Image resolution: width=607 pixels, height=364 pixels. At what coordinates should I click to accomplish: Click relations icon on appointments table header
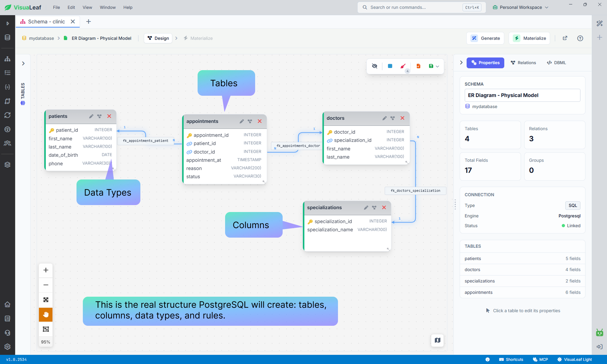[250, 121]
